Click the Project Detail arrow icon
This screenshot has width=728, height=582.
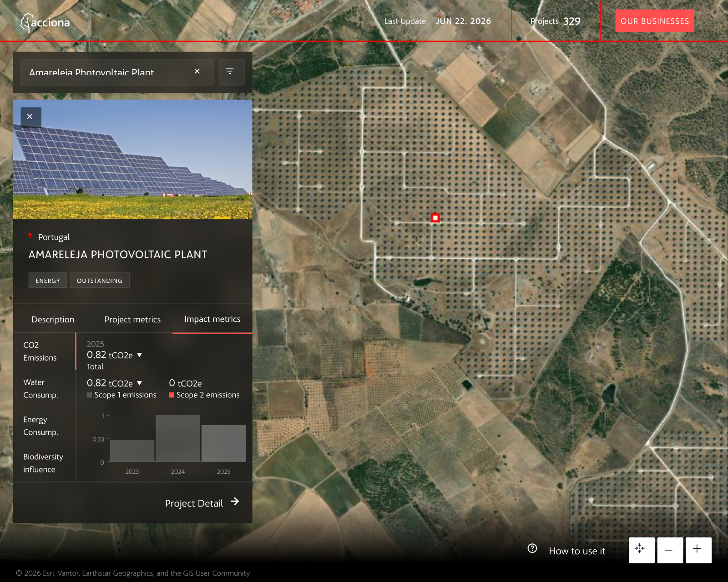point(235,502)
